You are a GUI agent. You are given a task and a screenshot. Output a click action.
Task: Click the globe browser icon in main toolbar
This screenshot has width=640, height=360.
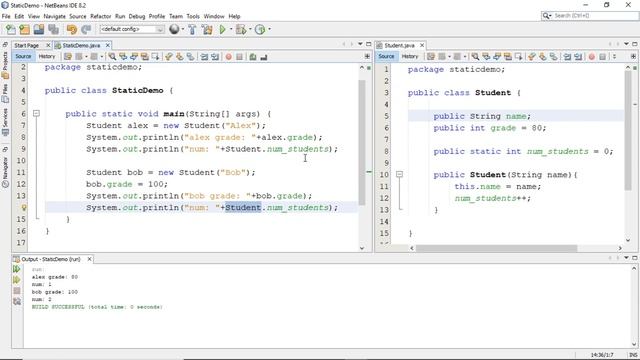pyautogui.click(x=174, y=29)
